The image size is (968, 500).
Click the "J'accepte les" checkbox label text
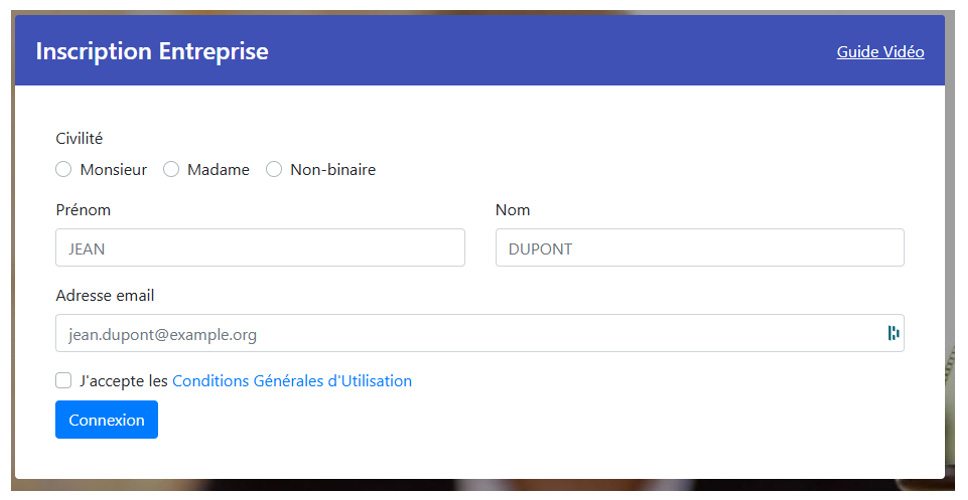(x=124, y=381)
